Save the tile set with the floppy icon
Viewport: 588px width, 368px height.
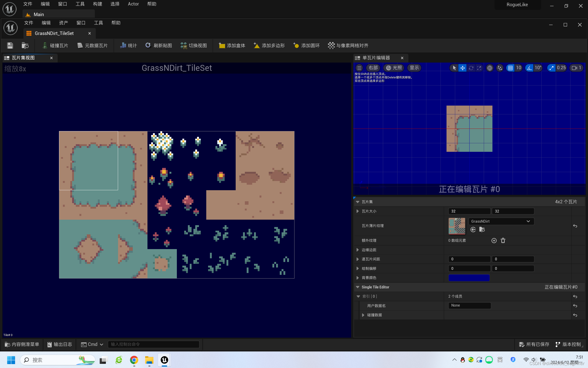(10, 46)
